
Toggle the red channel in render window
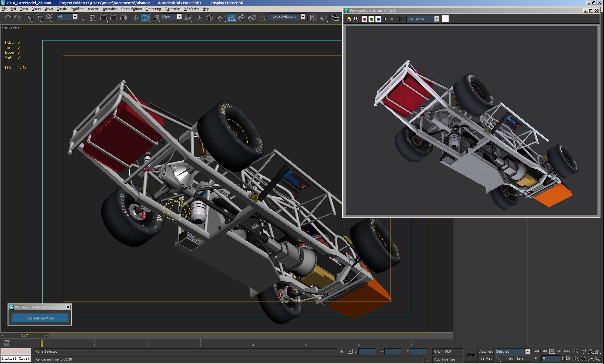pyautogui.click(x=364, y=19)
